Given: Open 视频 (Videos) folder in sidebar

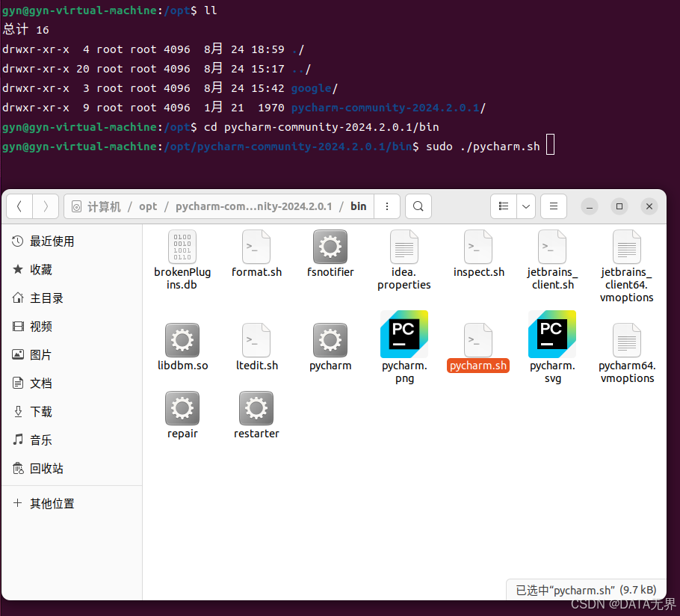Looking at the screenshot, I should (x=72, y=327).
